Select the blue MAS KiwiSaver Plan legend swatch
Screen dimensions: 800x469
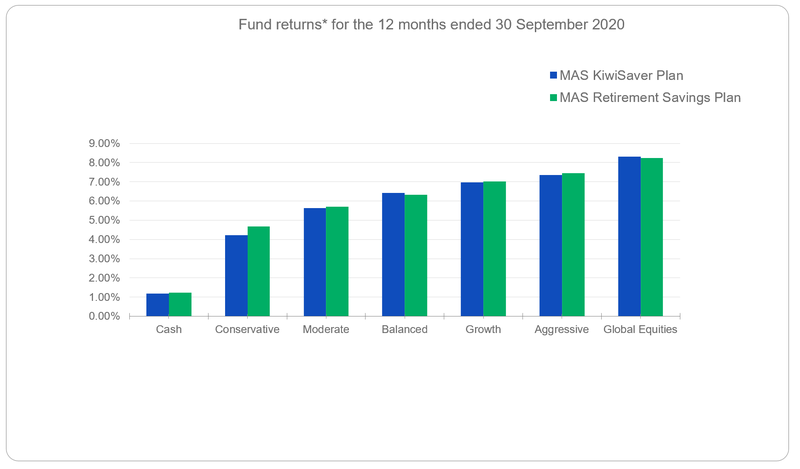click(553, 76)
